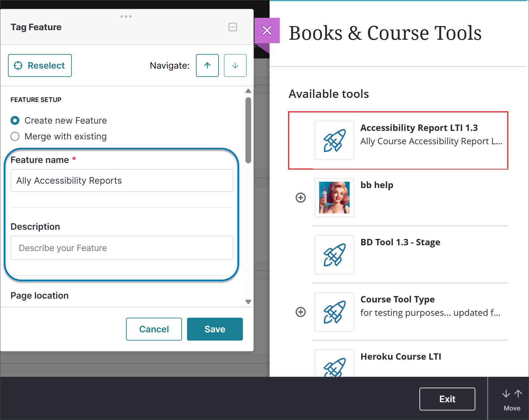Viewport: 529px width, 420px height.
Task: Click the Navigate down arrow
Action: coord(235,65)
